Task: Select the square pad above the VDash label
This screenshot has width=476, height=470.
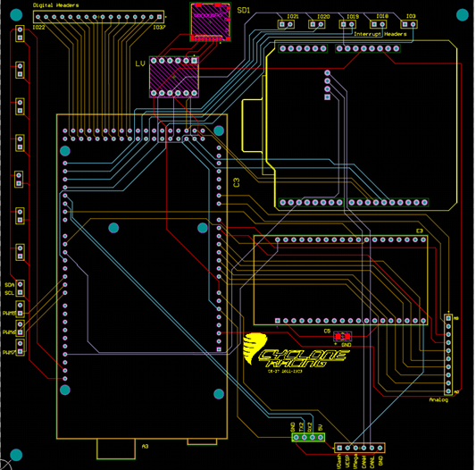Action: tap(339, 448)
